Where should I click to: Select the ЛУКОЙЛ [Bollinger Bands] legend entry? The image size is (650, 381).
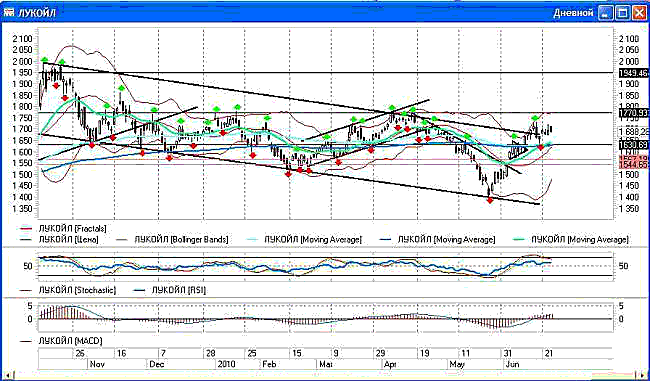point(173,239)
